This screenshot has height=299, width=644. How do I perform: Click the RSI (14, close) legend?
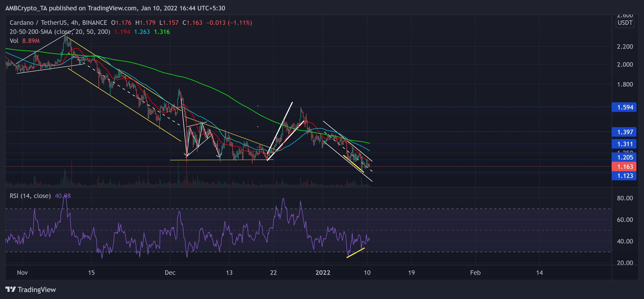[x=30, y=196]
